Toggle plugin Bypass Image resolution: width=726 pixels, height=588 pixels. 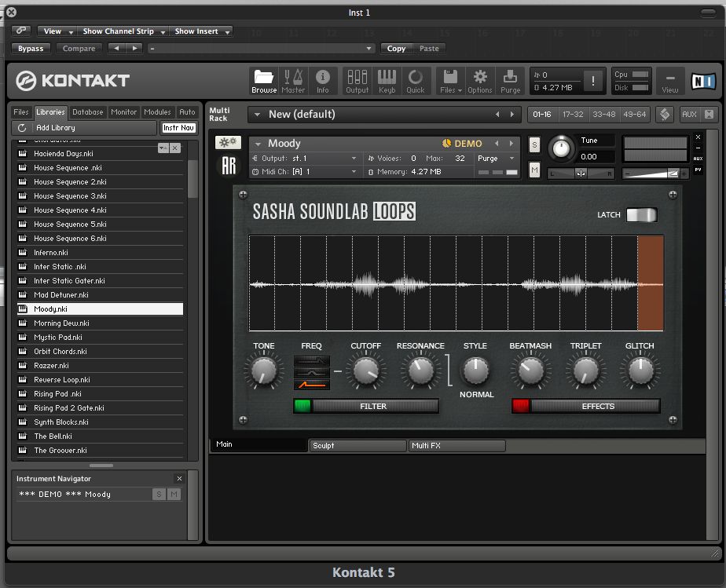31,48
